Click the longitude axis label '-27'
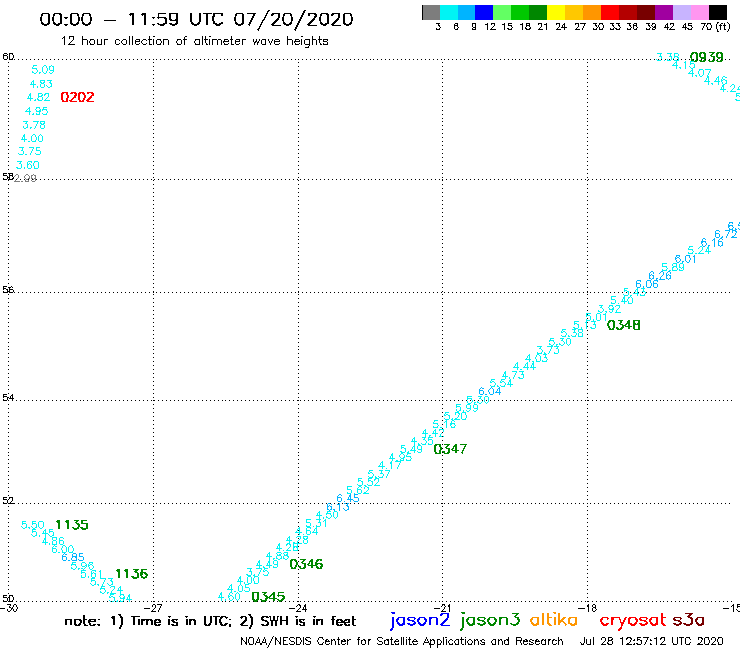The image size is (740, 650). click(152, 608)
